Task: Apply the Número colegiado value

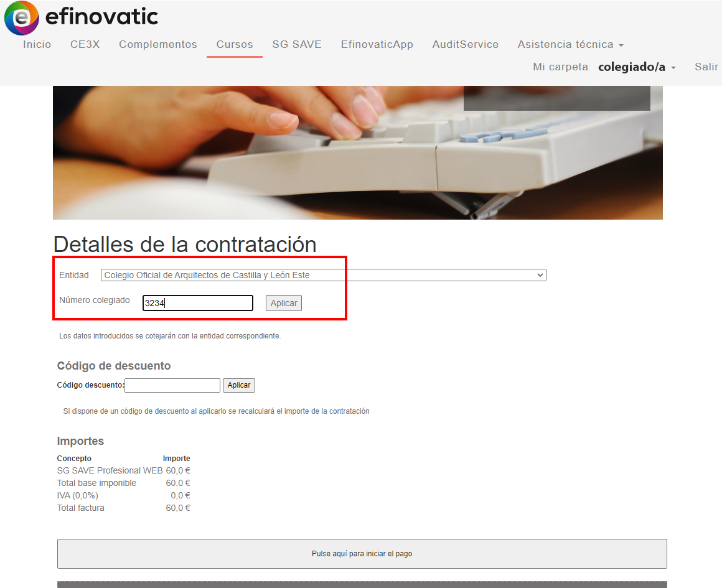Action: point(284,303)
